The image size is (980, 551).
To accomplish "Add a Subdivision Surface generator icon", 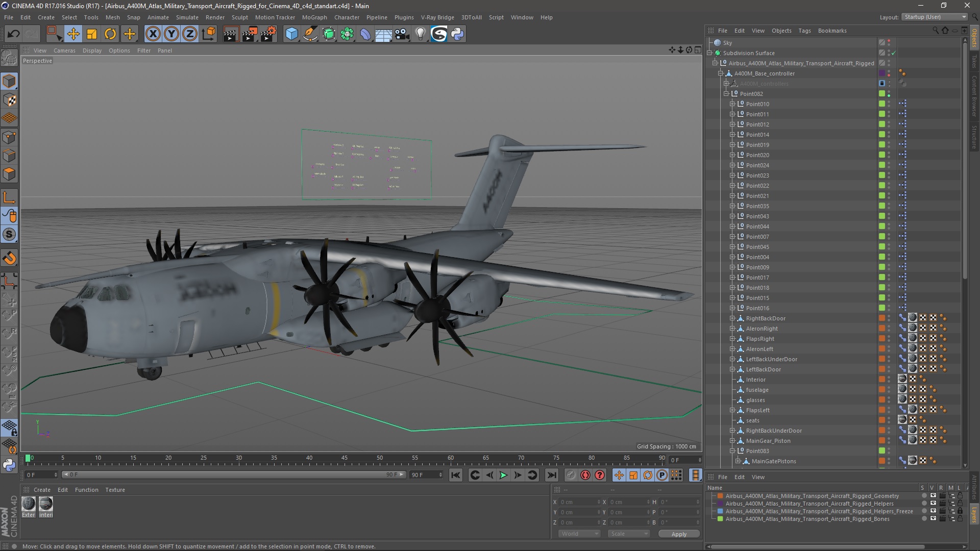I will tap(329, 34).
